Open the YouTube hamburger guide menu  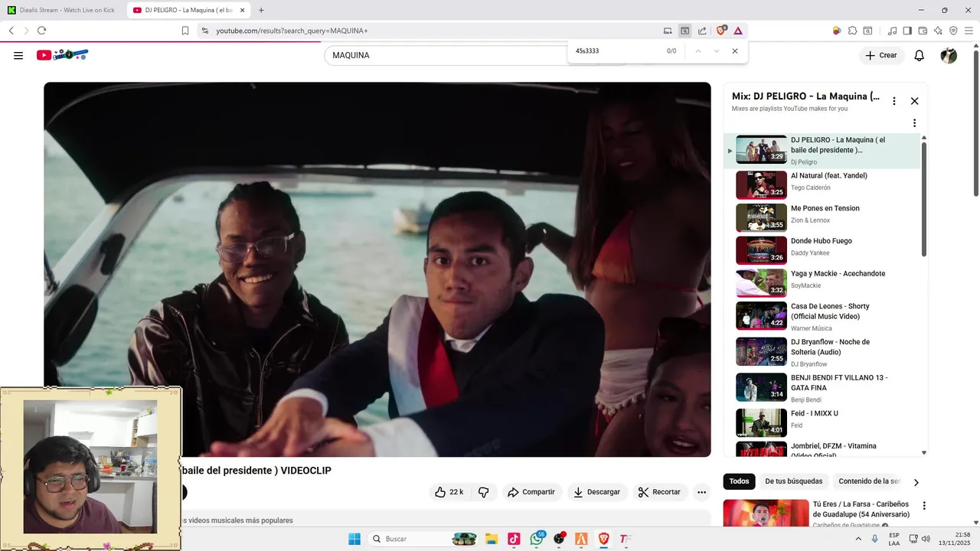pyautogui.click(x=18, y=55)
